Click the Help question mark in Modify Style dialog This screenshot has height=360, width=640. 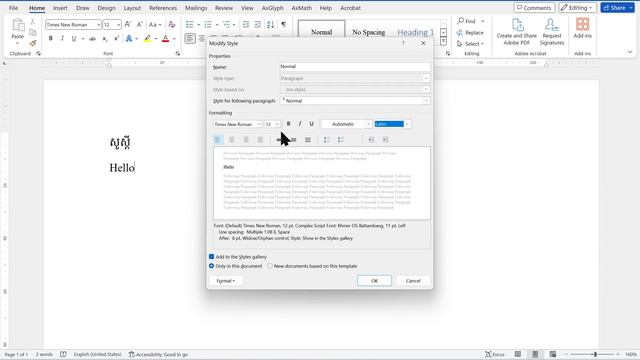click(404, 43)
